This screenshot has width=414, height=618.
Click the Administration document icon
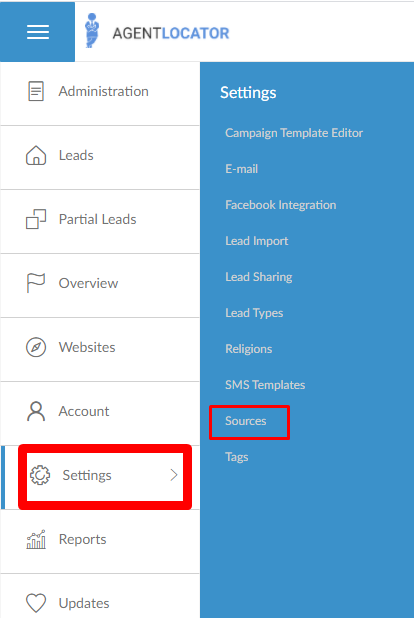[x=36, y=91]
